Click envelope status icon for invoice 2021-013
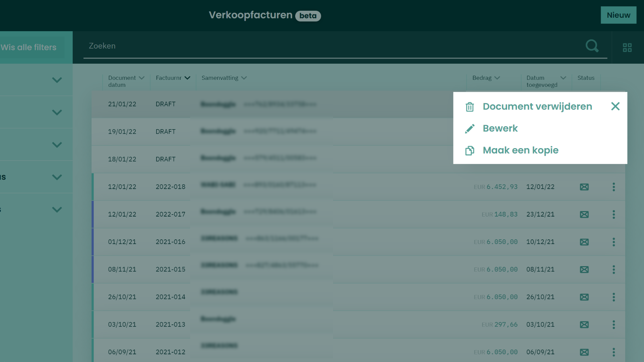644x362 pixels. (x=584, y=324)
